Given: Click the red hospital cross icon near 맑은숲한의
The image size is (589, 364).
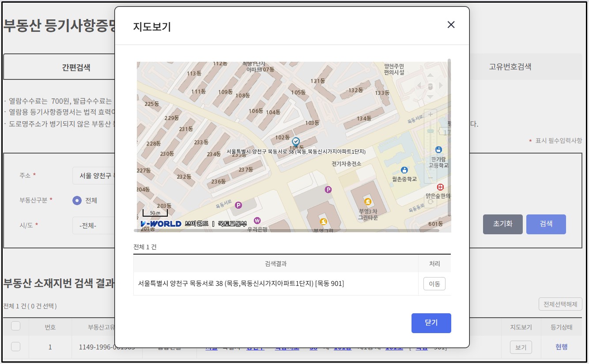Looking at the screenshot, I should click(440, 187).
